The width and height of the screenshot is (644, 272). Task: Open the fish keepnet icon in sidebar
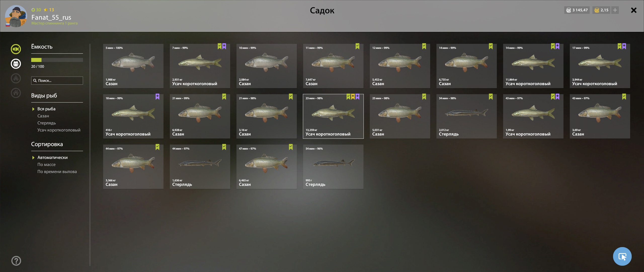pos(16,49)
